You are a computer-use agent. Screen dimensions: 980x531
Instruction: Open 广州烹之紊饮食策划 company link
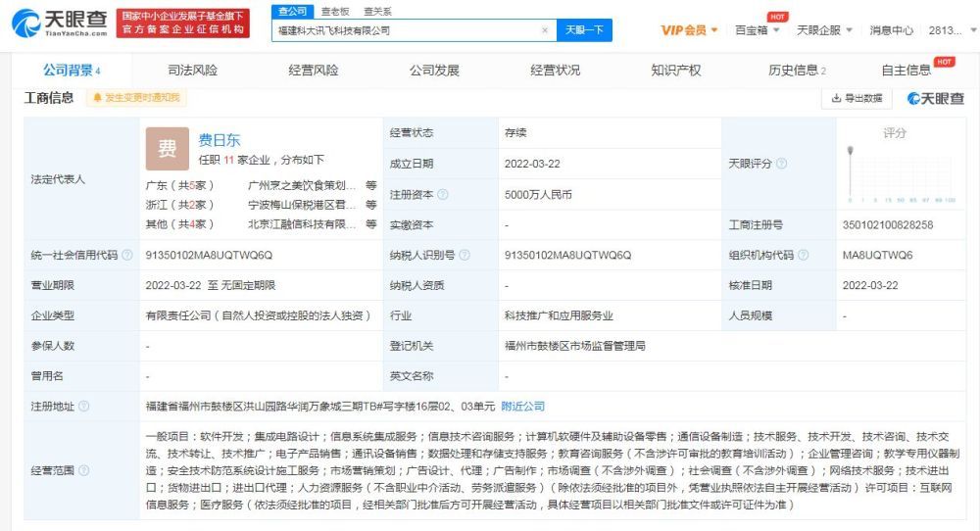click(302, 185)
